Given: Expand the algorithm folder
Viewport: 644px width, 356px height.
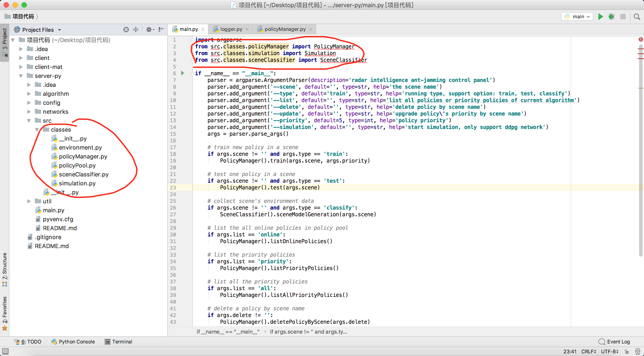Looking at the screenshot, I should tap(29, 94).
